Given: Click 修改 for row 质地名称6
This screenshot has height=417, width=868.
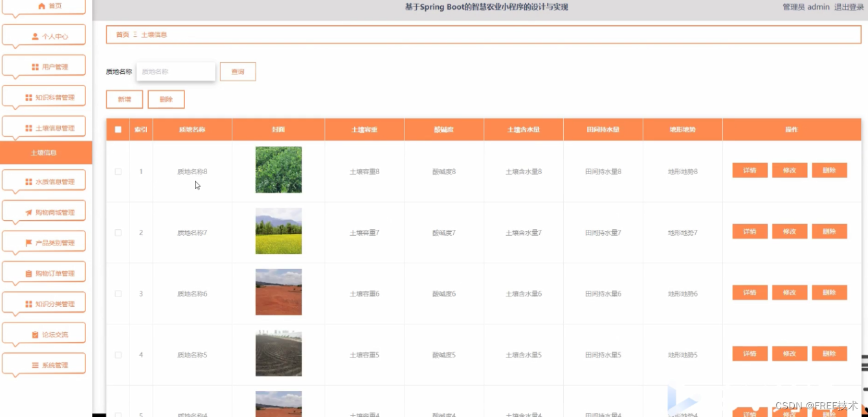Looking at the screenshot, I should tap(790, 293).
